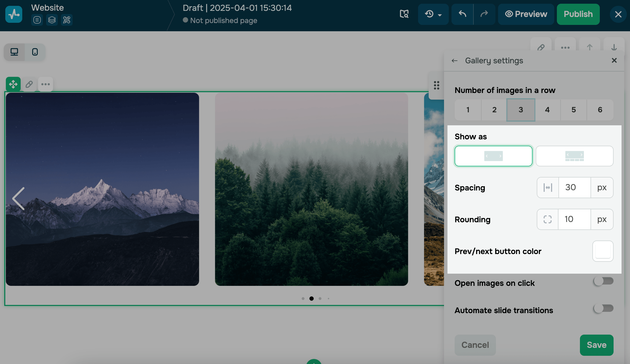Go back using Gallery settings arrow
630x364 pixels.
[x=455, y=61]
